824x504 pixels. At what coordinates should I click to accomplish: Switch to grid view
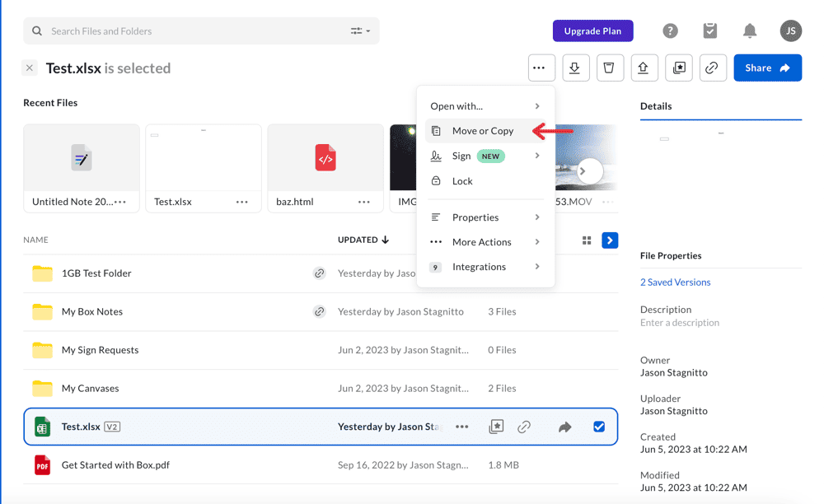587,240
